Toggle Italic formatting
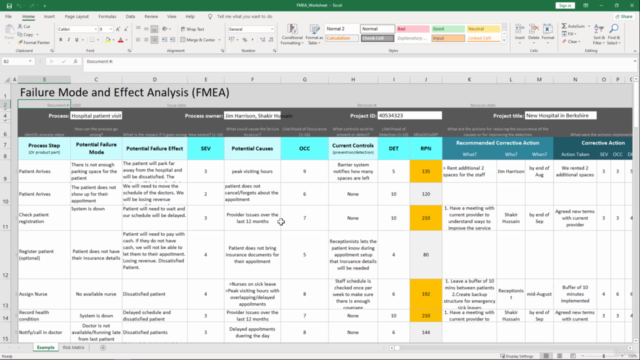640x360 pixels. coord(69,40)
